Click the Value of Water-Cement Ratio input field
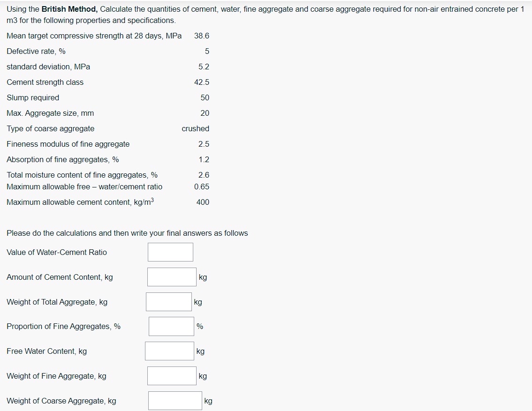The image size is (532, 411). (170, 252)
